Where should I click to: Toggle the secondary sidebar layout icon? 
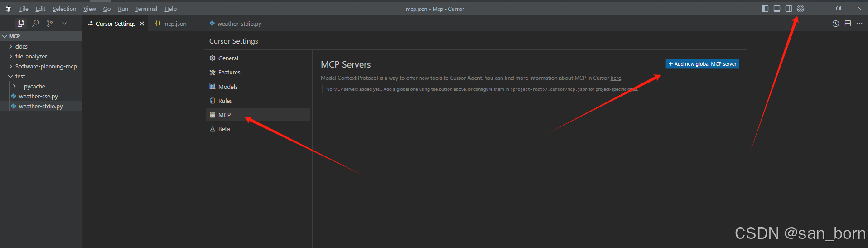pyautogui.click(x=789, y=9)
